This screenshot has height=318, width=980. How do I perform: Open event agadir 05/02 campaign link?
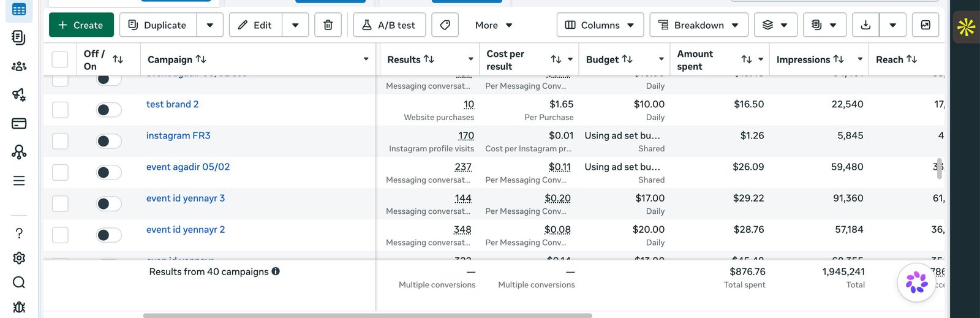(188, 167)
